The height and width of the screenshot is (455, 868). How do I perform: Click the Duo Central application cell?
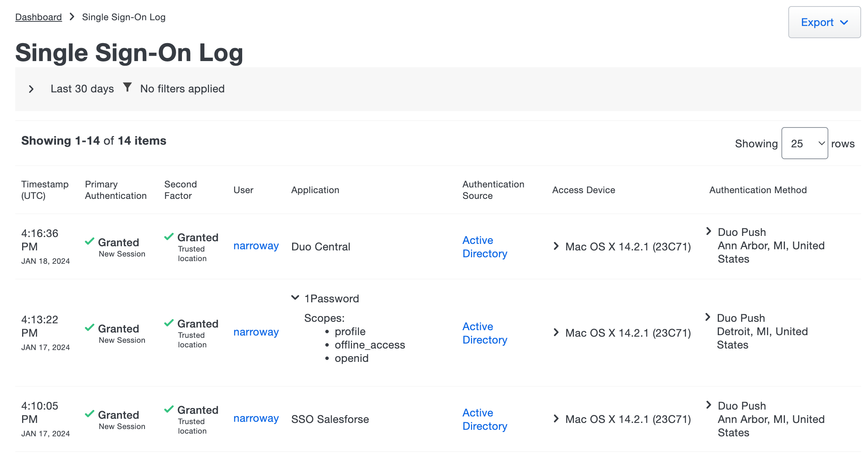321,247
